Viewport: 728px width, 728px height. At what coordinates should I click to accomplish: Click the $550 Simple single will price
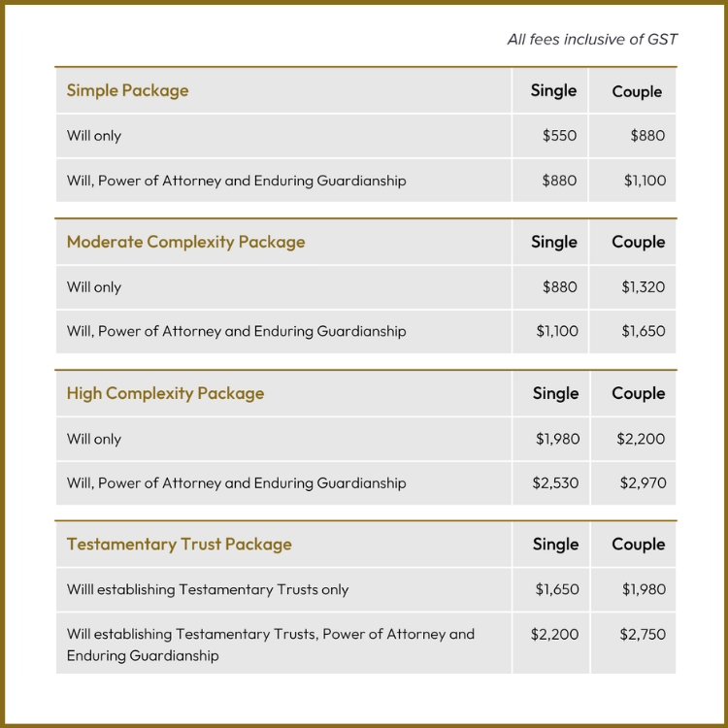click(x=559, y=136)
